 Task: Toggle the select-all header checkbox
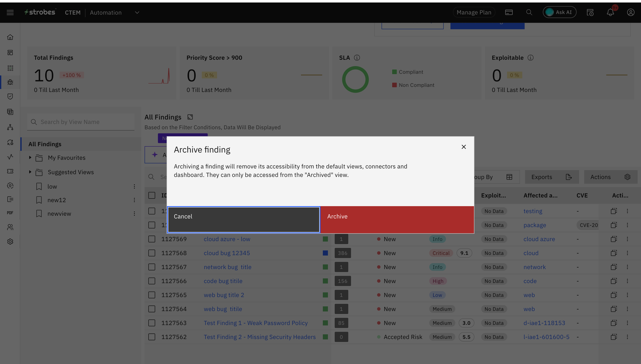click(152, 195)
